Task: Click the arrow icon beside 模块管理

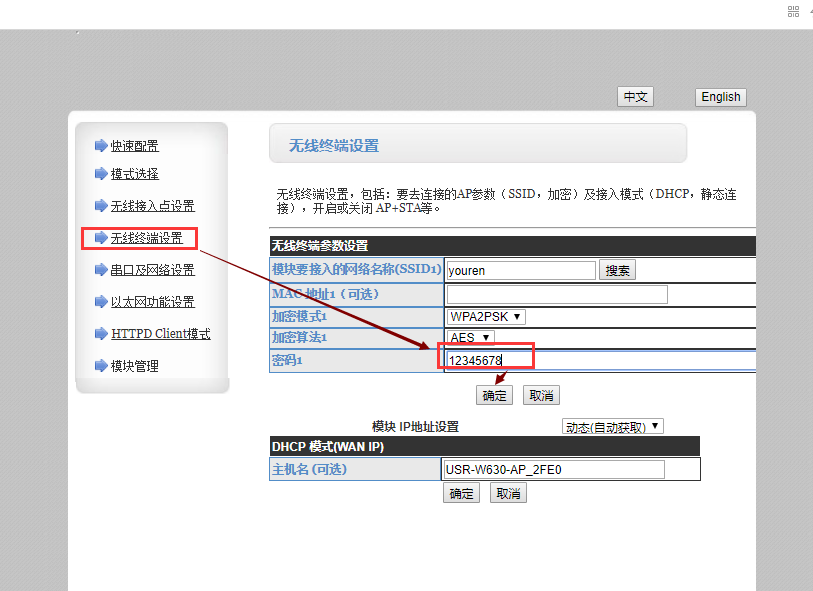Action: [x=100, y=366]
